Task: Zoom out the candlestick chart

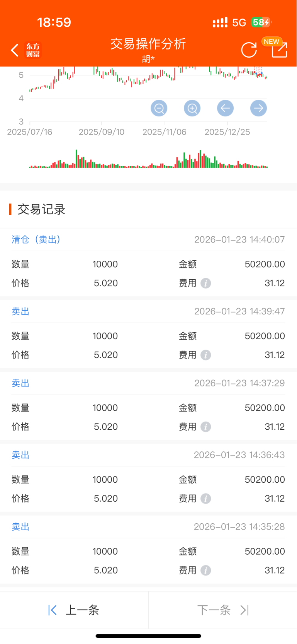Action: pyautogui.click(x=159, y=108)
